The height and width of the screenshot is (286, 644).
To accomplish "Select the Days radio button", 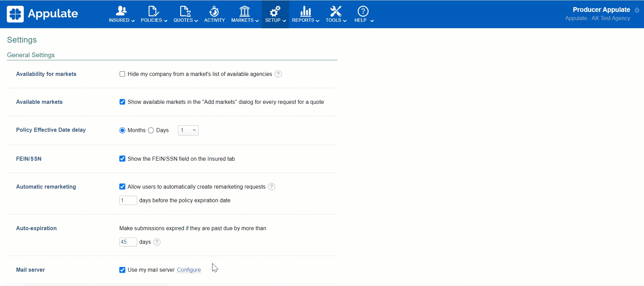I will pyautogui.click(x=151, y=130).
